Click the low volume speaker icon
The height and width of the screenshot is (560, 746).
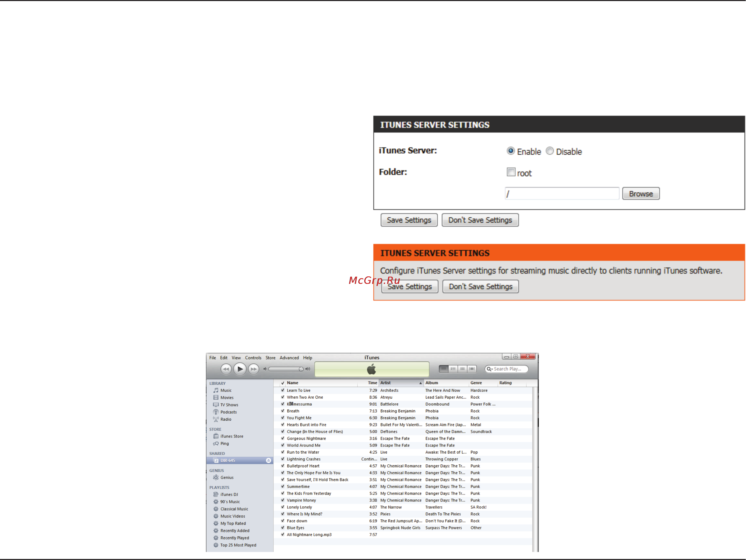pyautogui.click(x=265, y=369)
